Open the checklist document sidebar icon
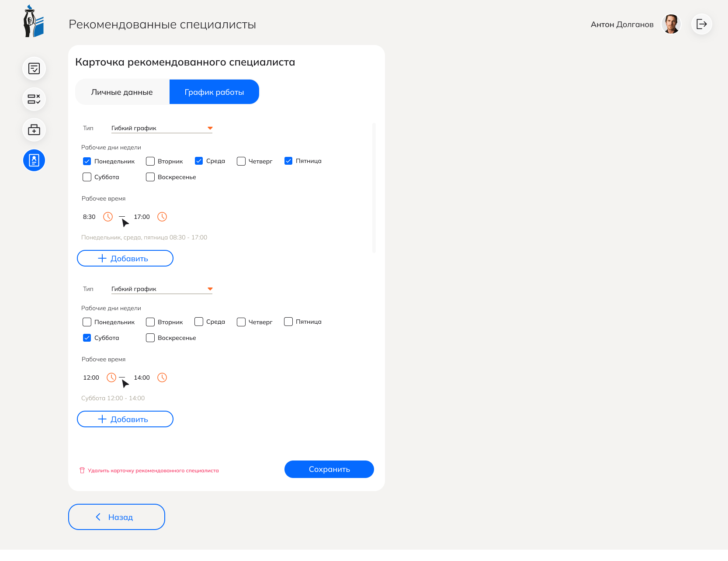The height and width of the screenshot is (561, 728). tap(34, 69)
